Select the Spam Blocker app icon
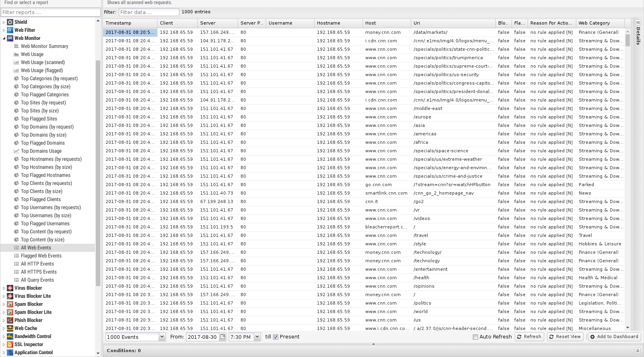 click(x=10, y=304)
